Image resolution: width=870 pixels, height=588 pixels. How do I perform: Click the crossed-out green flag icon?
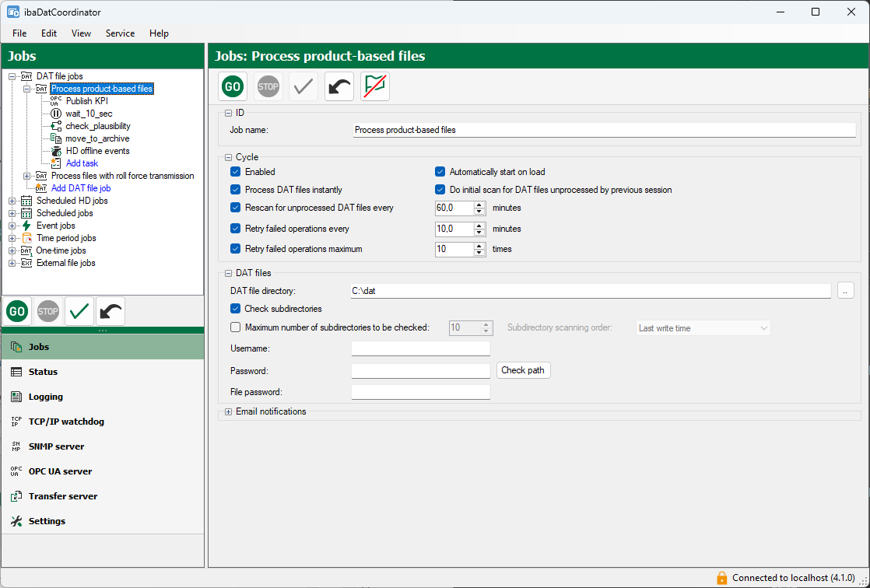click(x=375, y=86)
